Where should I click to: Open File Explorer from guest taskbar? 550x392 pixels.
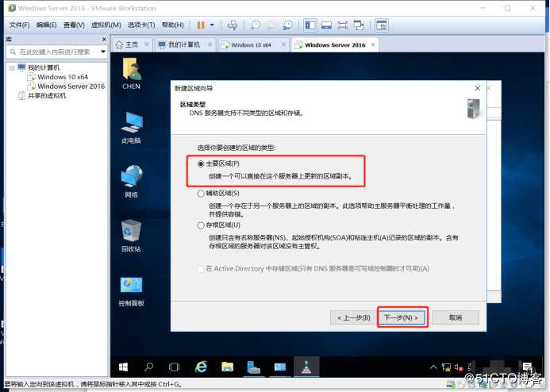tap(227, 367)
